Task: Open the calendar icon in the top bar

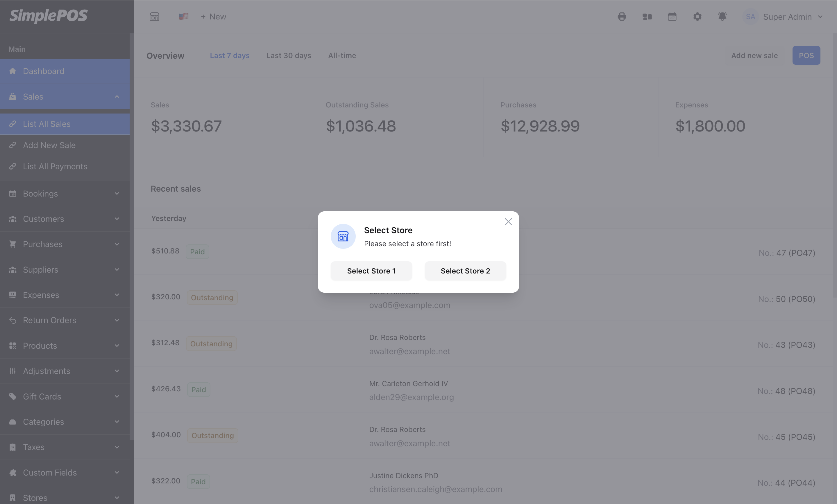Action: [672, 16]
